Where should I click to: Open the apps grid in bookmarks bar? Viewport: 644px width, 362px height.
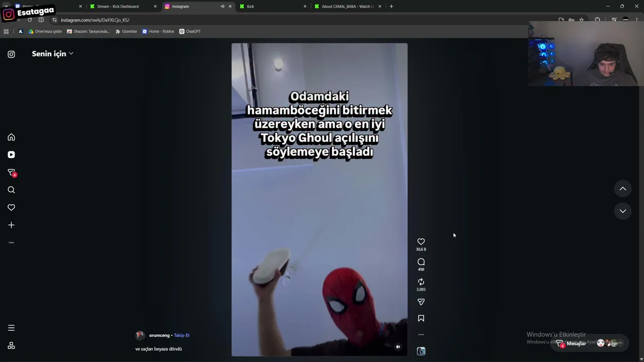tap(6, 31)
